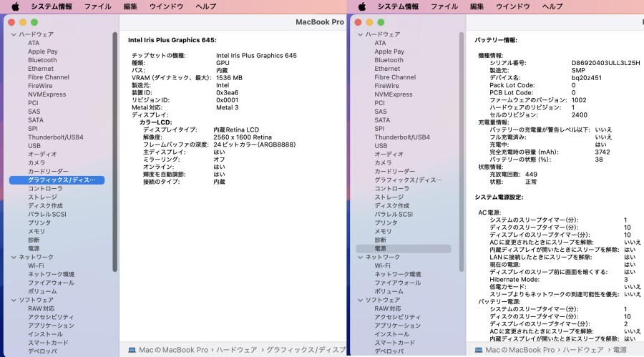Click the Mac computer icon in left path bar
Screen dimensions: 644x357
132,350
